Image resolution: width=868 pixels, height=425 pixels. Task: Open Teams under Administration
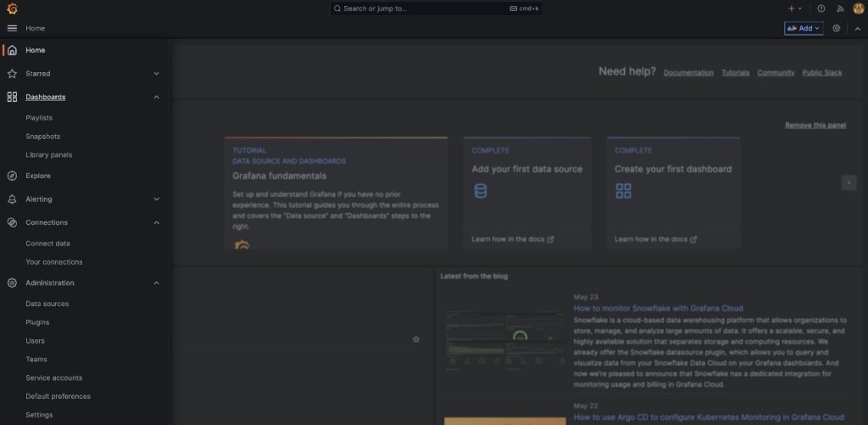tap(36, 359)
